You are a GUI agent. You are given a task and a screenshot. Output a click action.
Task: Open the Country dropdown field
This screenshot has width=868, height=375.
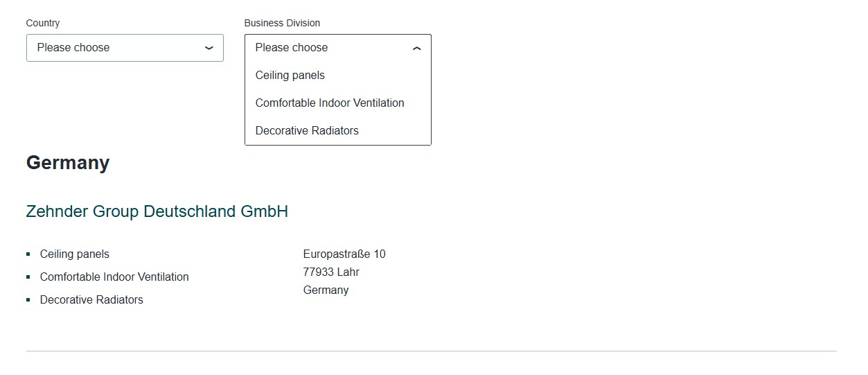click(x=118, y=48)
